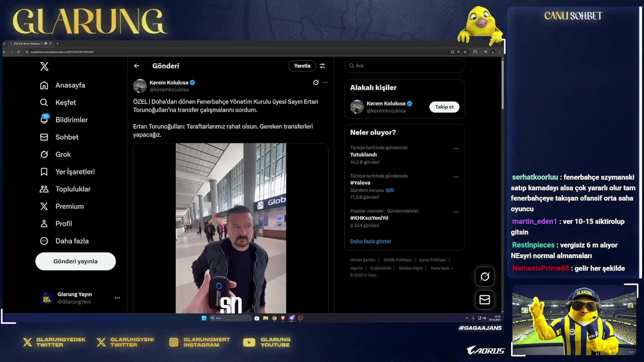Open a new browser tab
Screen dimensions: 644x362
57,44
